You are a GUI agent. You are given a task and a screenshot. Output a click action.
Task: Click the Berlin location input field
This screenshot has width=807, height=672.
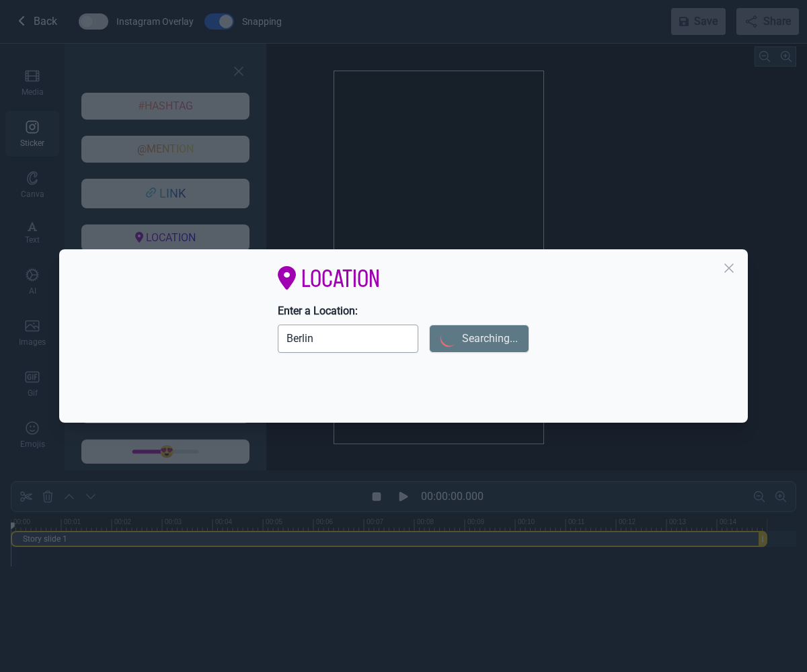[x=348, y=339]
